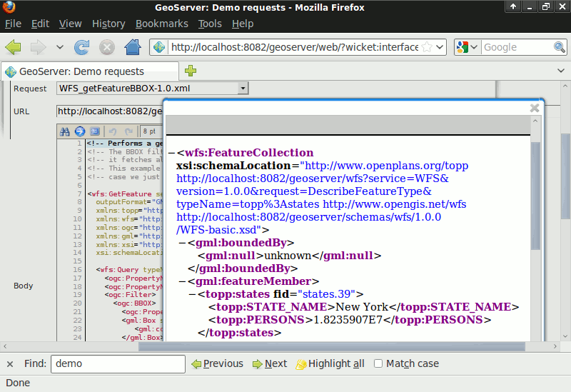Click Highlight all in Find bar
Screen dimensions: 571x392
coord(330,363)
